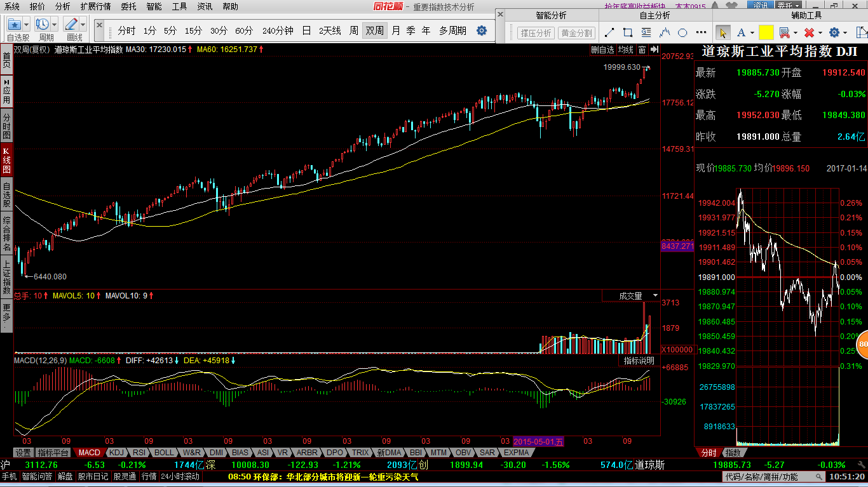Select the text annotation lines tool
The width and height of the screenshot is (868, 487).
646,32
